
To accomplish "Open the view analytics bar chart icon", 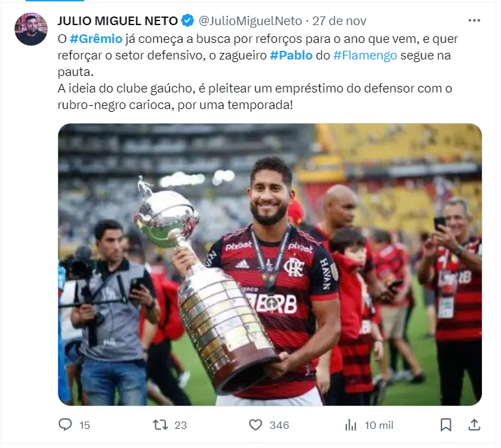I will click(x=350, y=425).
